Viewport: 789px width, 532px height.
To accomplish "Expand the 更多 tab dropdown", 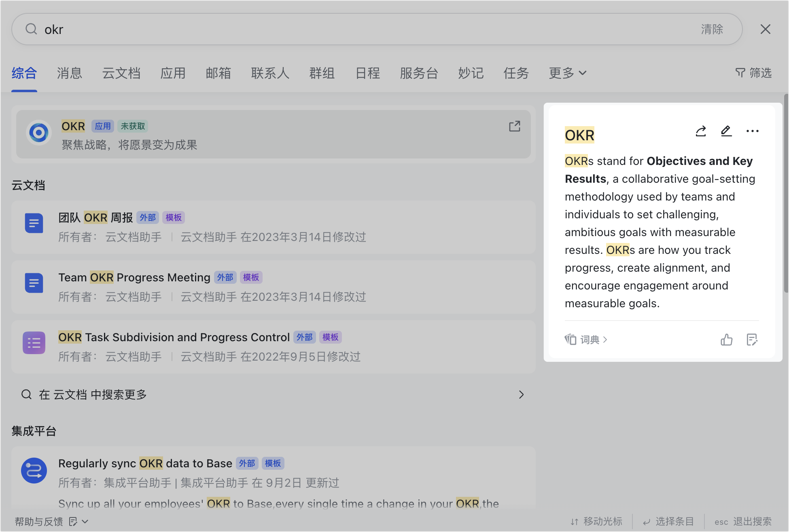I will click(567, 73).
